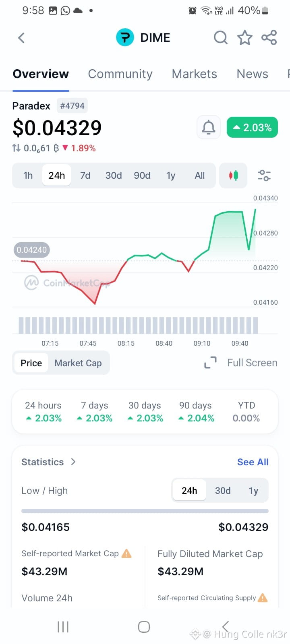Toggle the 2.03% price change badge
This screenshot has width=290, height=644.
click(x=252, y=128)
